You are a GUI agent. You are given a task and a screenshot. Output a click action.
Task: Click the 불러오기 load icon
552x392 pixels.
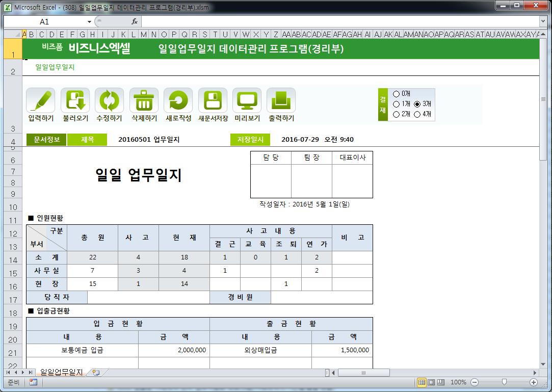point(75,100)
